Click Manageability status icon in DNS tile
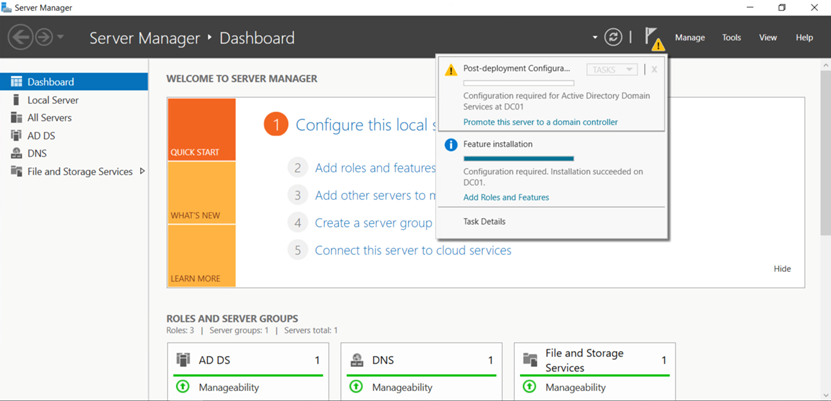 pyautogui.click(x=356, y=387)
